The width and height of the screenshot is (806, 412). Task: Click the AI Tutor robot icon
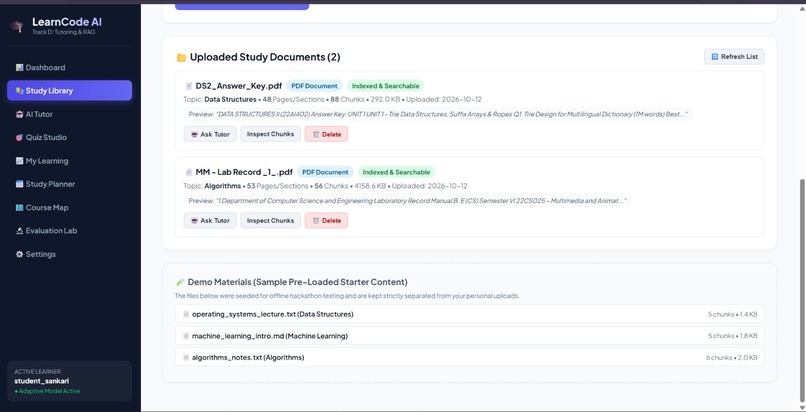tap(19, 114)
